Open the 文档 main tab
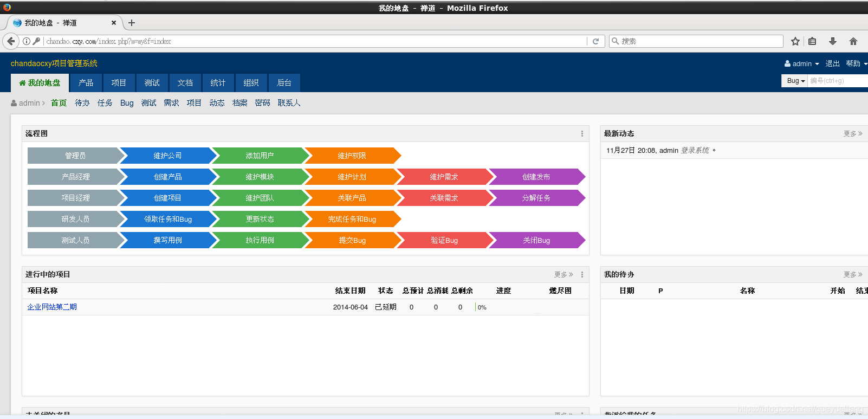This screenshot has width=868, height=419. point(185,83)
